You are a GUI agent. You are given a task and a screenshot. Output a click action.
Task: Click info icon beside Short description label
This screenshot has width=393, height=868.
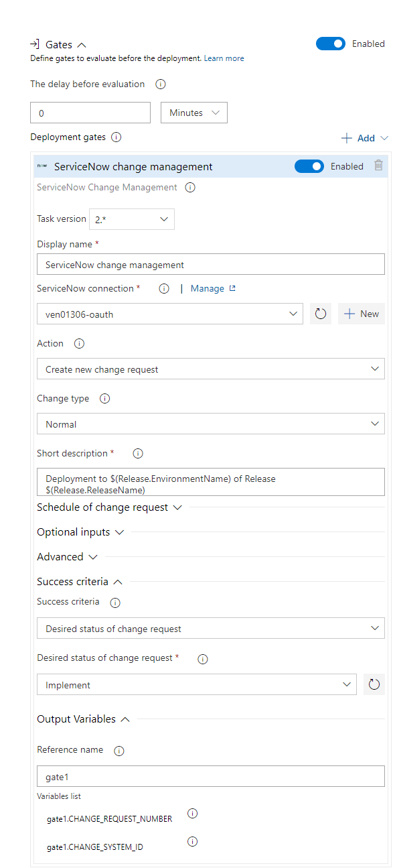click(138, 454)
